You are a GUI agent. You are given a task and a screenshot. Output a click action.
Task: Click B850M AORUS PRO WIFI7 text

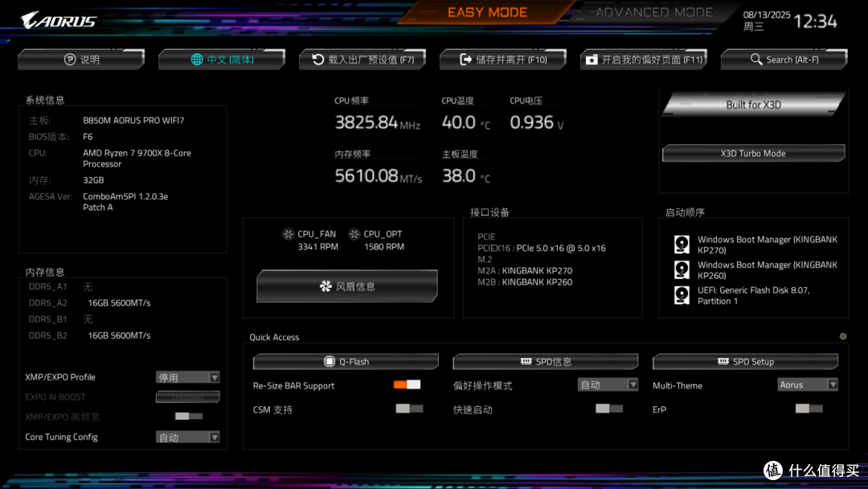tap(133, 120)
